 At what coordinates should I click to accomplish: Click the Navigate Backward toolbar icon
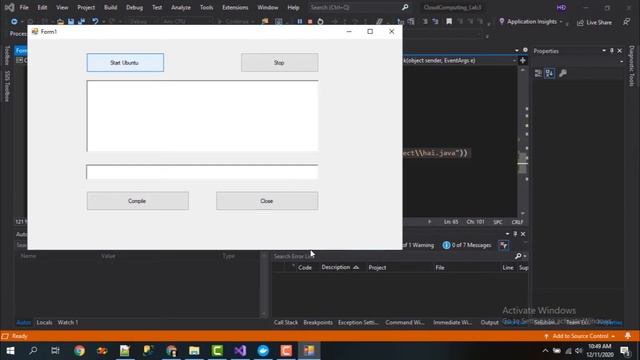pos(14,21)
